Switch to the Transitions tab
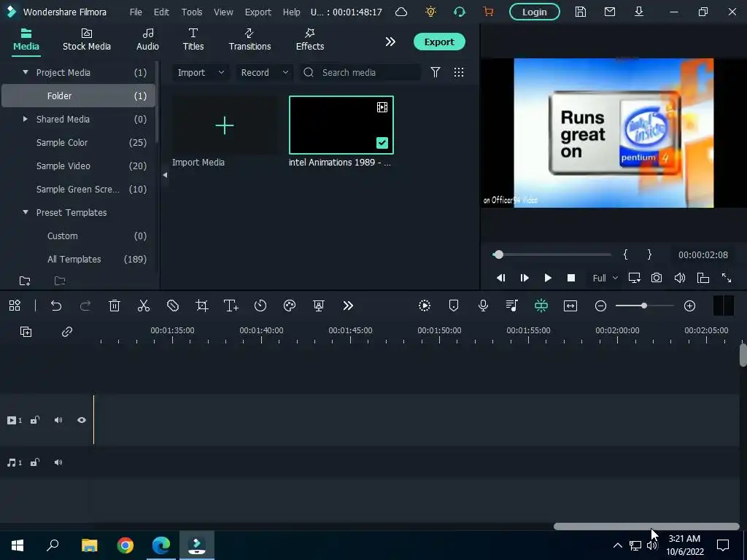Screen dimensions: 747x560 tap(249, 39)
